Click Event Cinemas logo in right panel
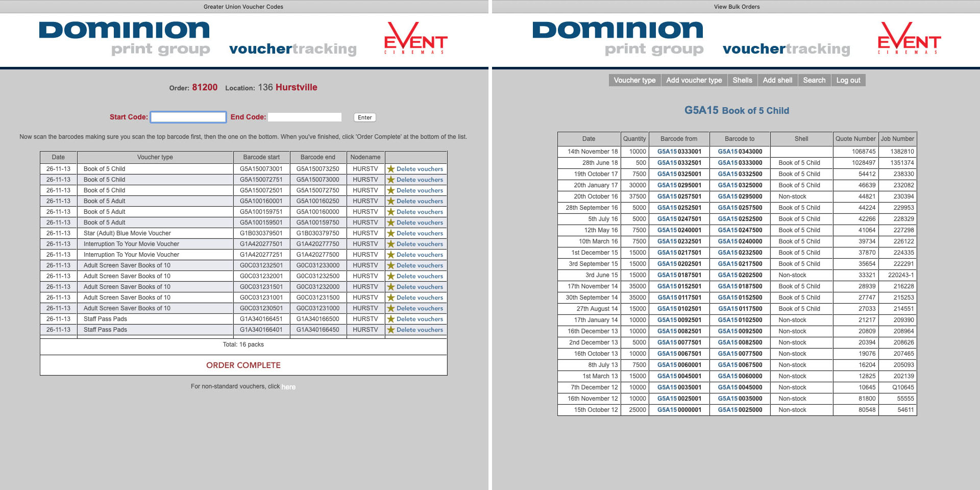Image resolution: width=980 pixels, height=490 pixels. [x=909, y=38]
